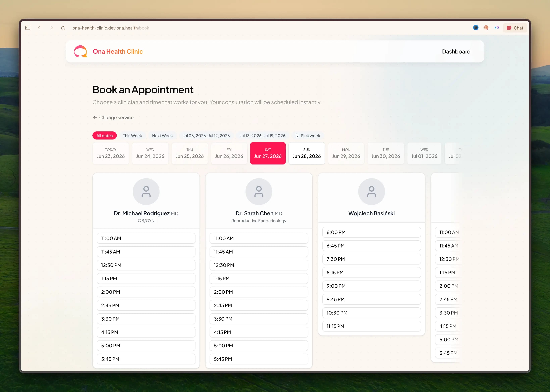Image resolution: width=550 pixels, height=392 pixels.
Task: Click Wojciech Basiński's avatar icon
Action: [371, 192]
